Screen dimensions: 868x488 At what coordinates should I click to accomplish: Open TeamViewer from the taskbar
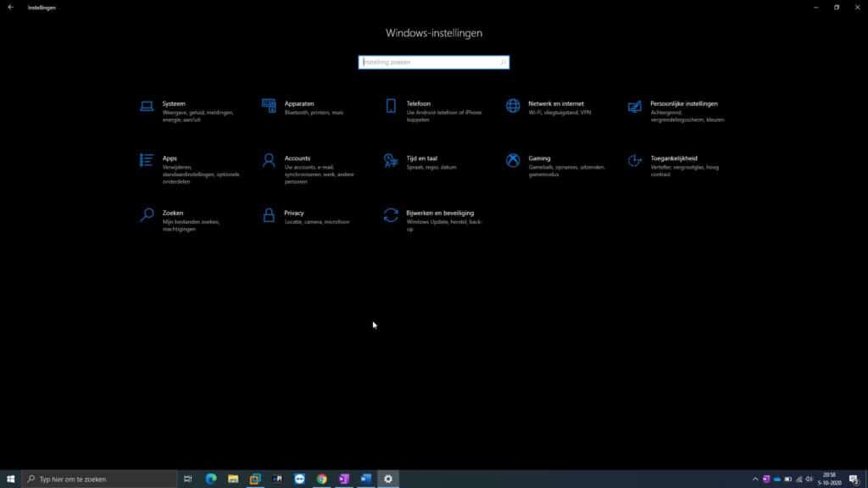click(299, 480)
